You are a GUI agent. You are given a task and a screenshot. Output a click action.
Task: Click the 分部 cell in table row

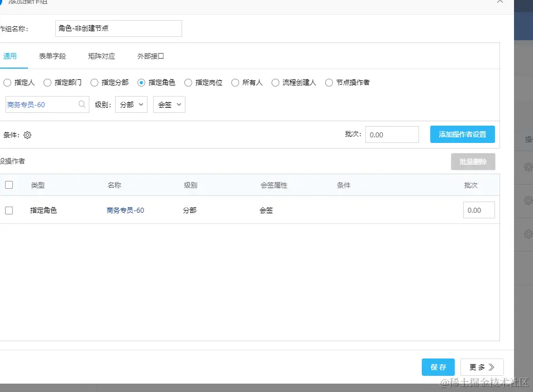pyautogui.click(x=189, y=211)
